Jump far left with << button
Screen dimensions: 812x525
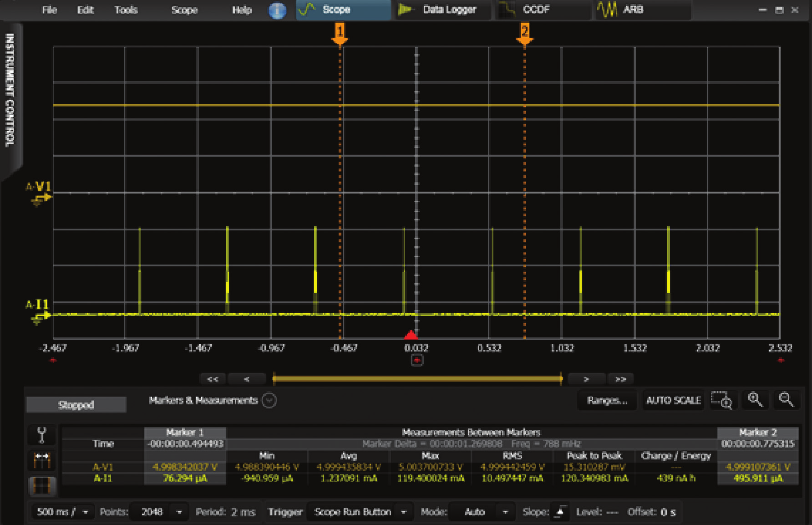(x=213, y=379)
